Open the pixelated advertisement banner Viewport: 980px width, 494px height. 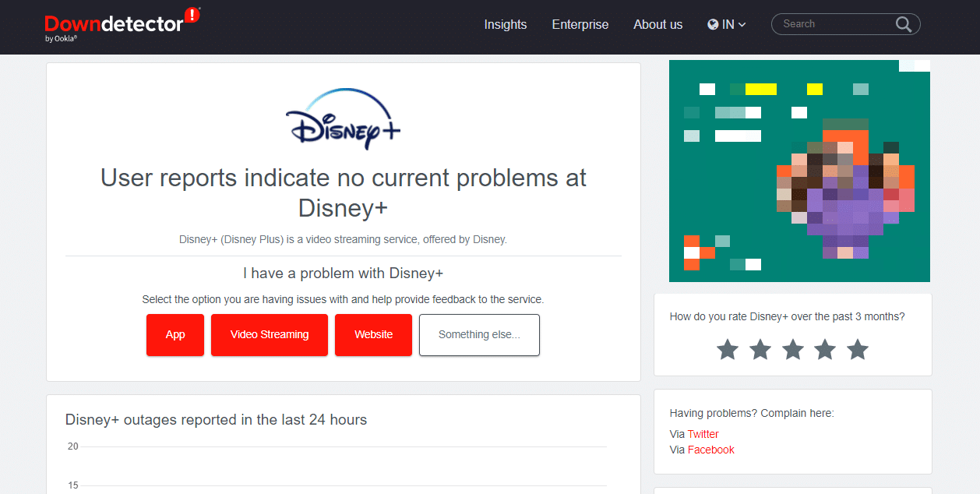point(799,171)
